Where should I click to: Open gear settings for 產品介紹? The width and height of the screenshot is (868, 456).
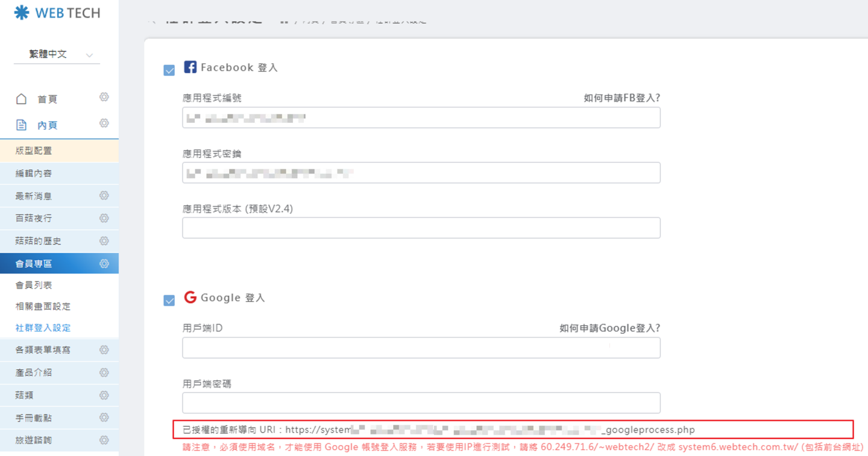click(104, 372)
